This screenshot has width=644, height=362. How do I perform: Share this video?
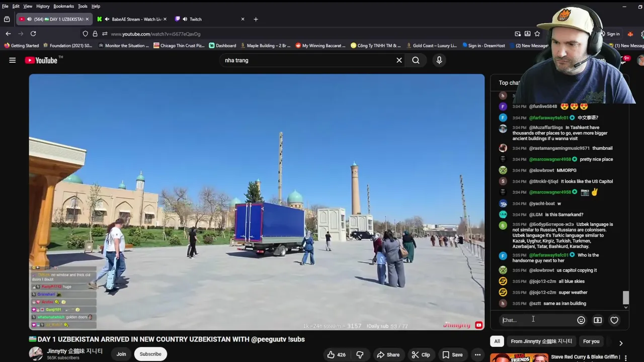coord(388,355)
